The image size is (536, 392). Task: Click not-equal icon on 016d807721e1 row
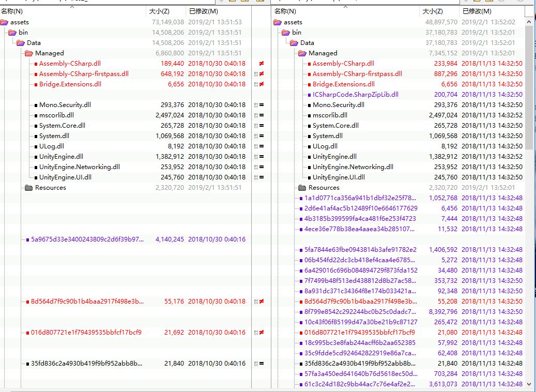pos(262,333)
